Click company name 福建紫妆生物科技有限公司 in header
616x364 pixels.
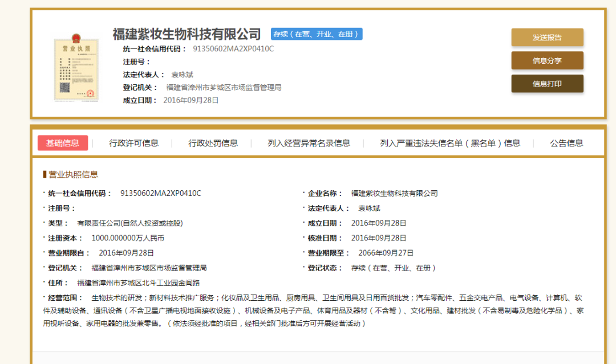[187, 34]
